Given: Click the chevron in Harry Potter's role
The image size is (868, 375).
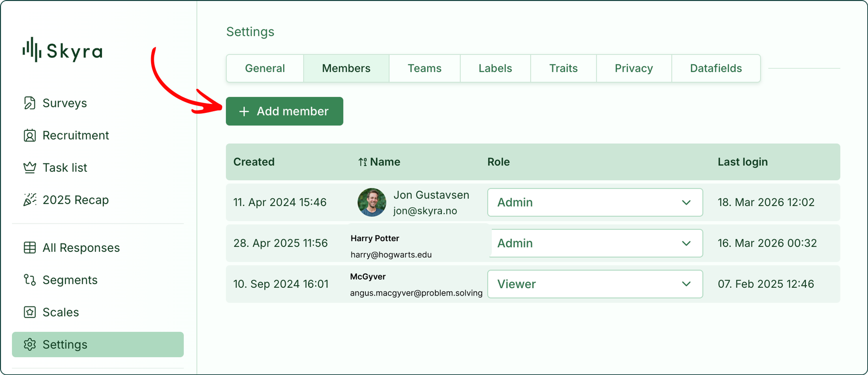Looking at the screenshot, I should tap(686, 243).
